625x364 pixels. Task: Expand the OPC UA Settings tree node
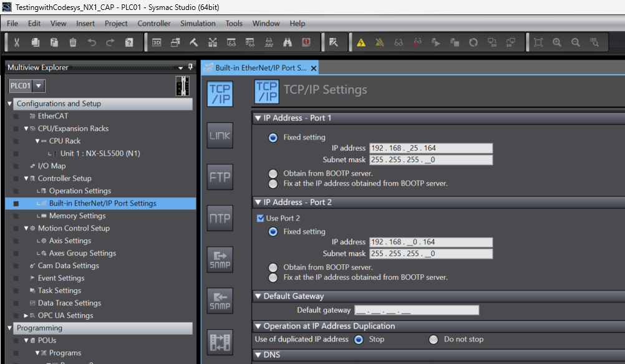(x=26, y=315)
